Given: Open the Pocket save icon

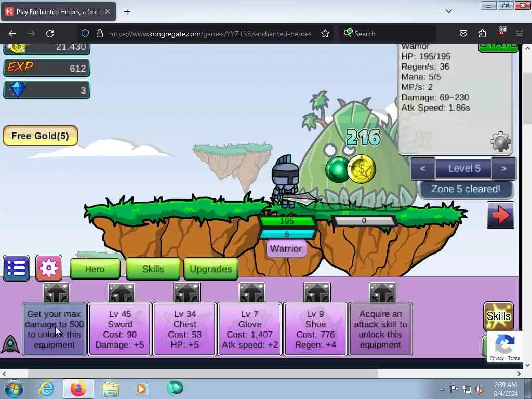Looking at the screenshot, I should coord(463,34).
